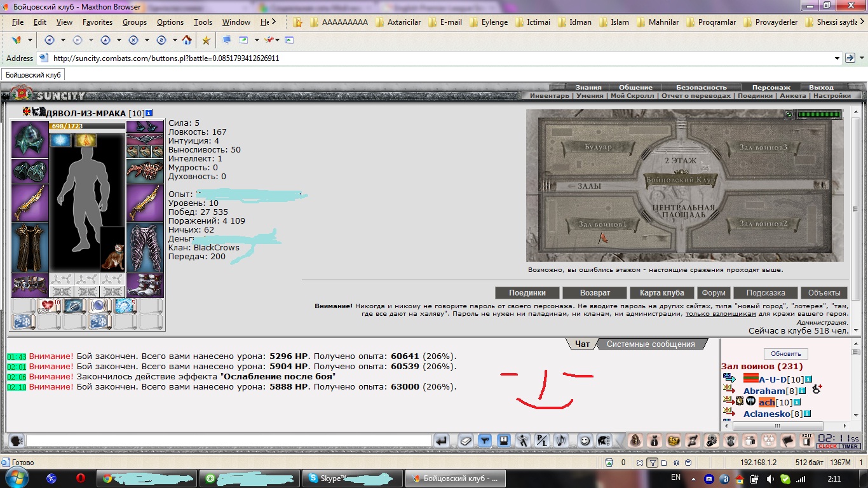The width and height of the screenshot is (868, 488).
Task: Click the browser Back button
Action: coord(50,40)
